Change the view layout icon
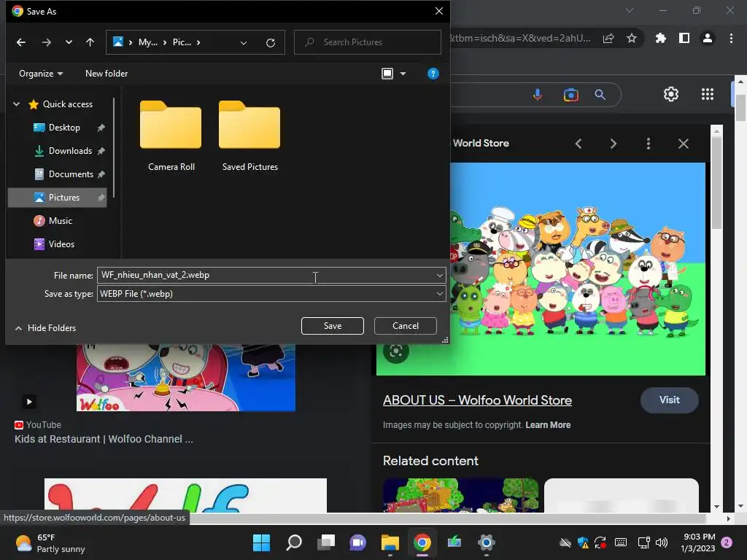747x560 pixels. (x=387, y=74)
